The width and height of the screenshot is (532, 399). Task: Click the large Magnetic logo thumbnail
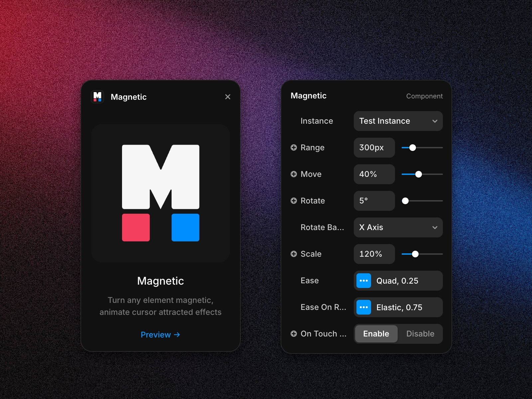[161, 193]
